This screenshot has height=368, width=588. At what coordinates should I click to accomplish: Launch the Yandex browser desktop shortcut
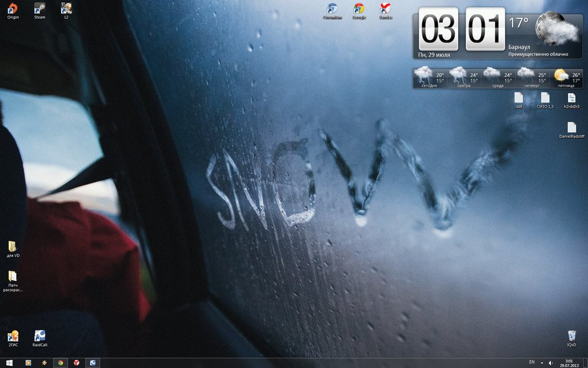click(386, 10)
